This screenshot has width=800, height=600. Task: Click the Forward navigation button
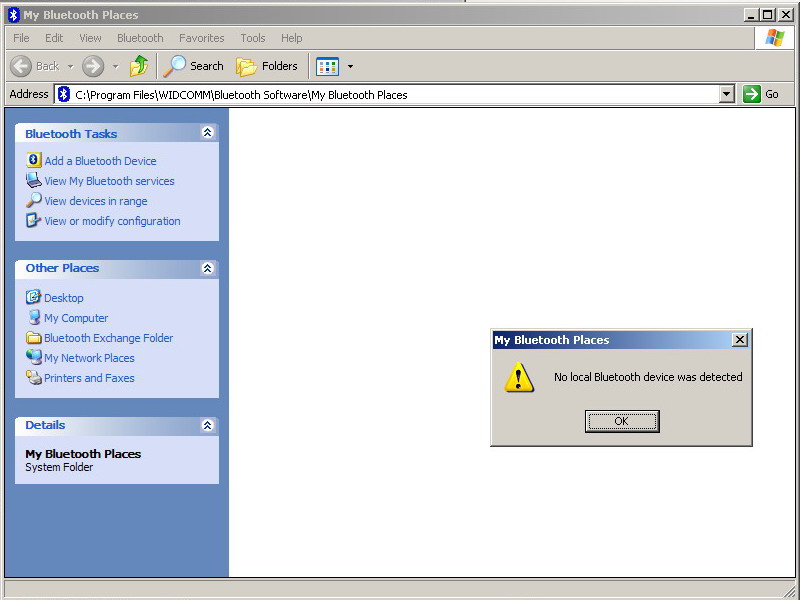93,66
